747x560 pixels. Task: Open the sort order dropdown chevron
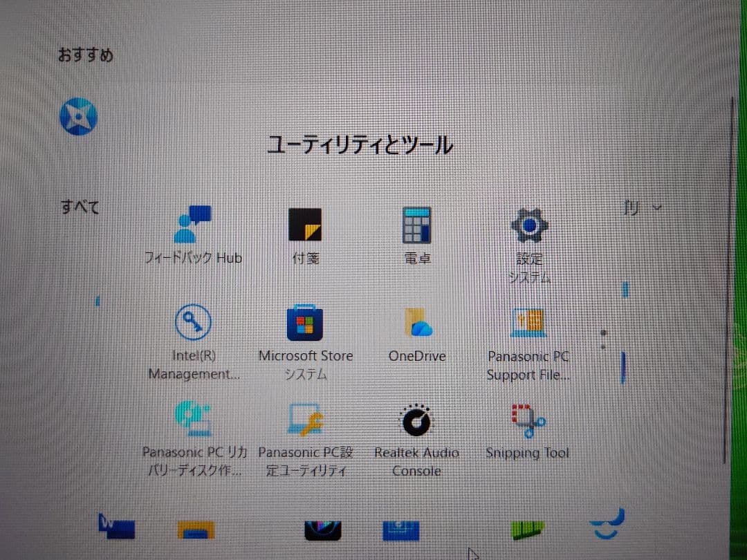(656, 207)
